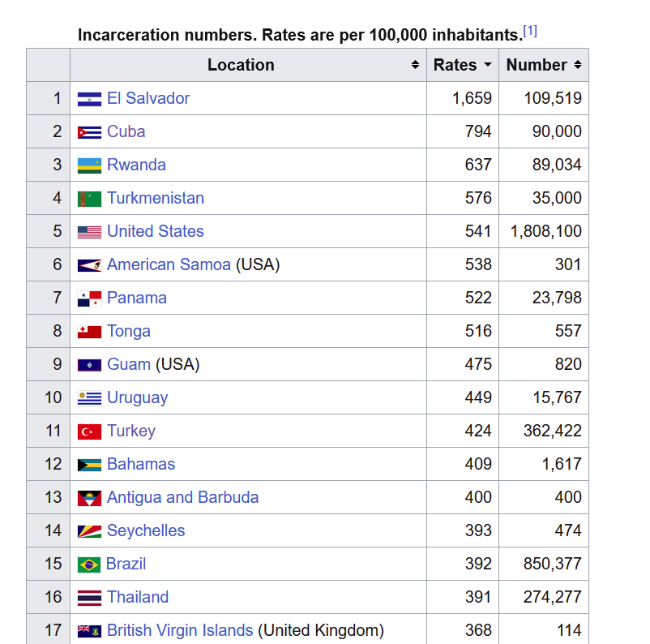Select El Salvador's rate value 1,659
The height and width of the screenshot is (644, 650).
pyautogui.click(x=472, y=98)
